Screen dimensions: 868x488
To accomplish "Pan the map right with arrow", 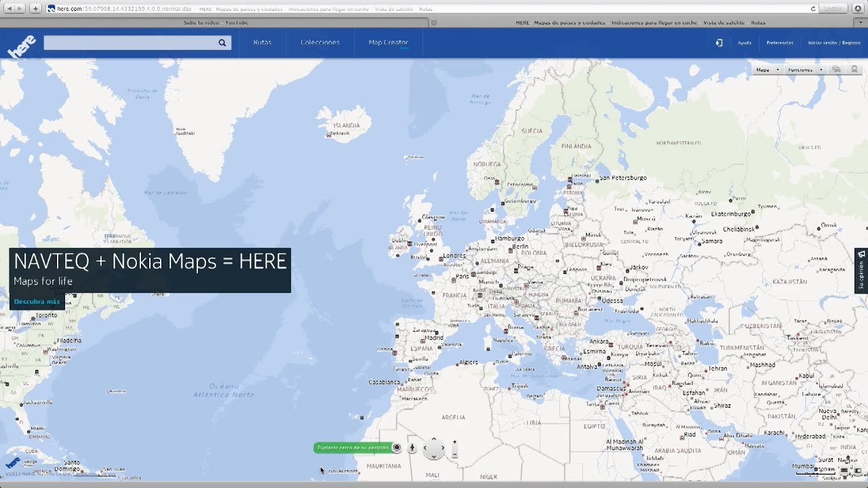I will (443, 448).
